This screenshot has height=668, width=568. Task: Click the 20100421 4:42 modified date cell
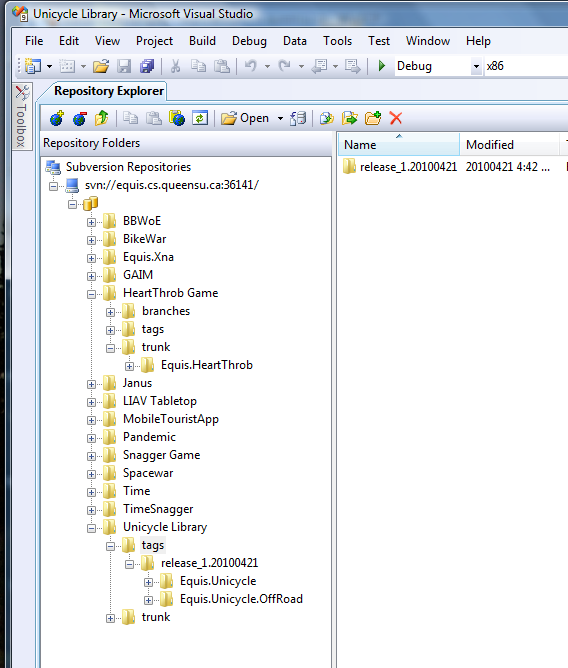507,167
